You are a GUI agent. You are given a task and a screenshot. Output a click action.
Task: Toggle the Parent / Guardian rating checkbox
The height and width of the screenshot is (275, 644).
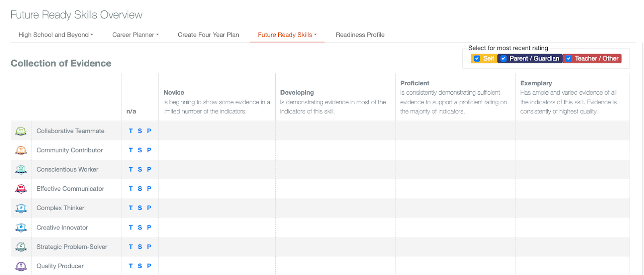503,59
